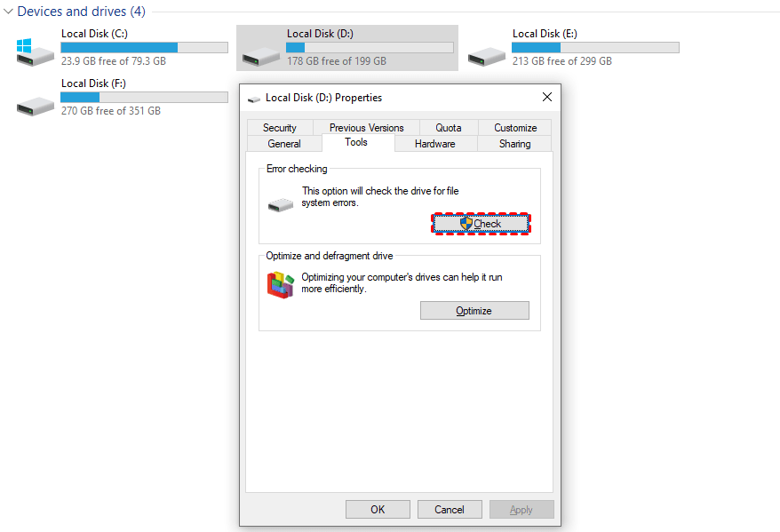The image size is (780, 532).
Task: Click the Cancel button
Action: (450, 510)
